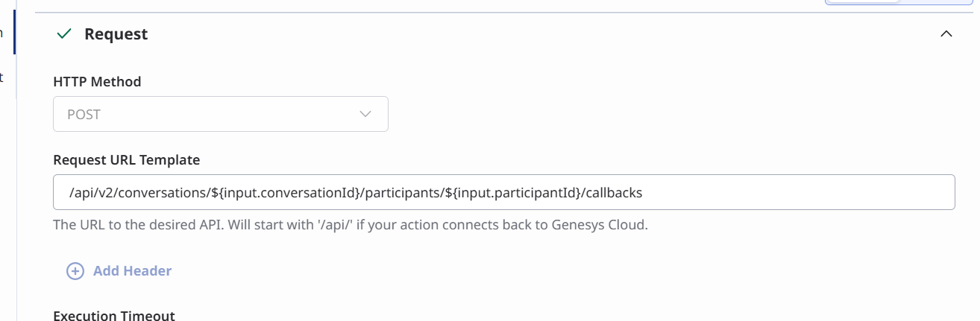980x321 pixels.
Task: Click the partially visible button at top right
Action: (x=901, y=2)
